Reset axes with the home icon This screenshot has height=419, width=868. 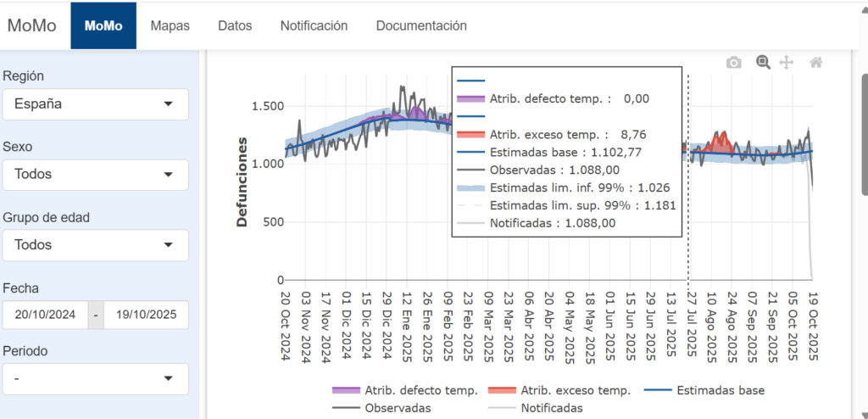[x=815, y=62]
